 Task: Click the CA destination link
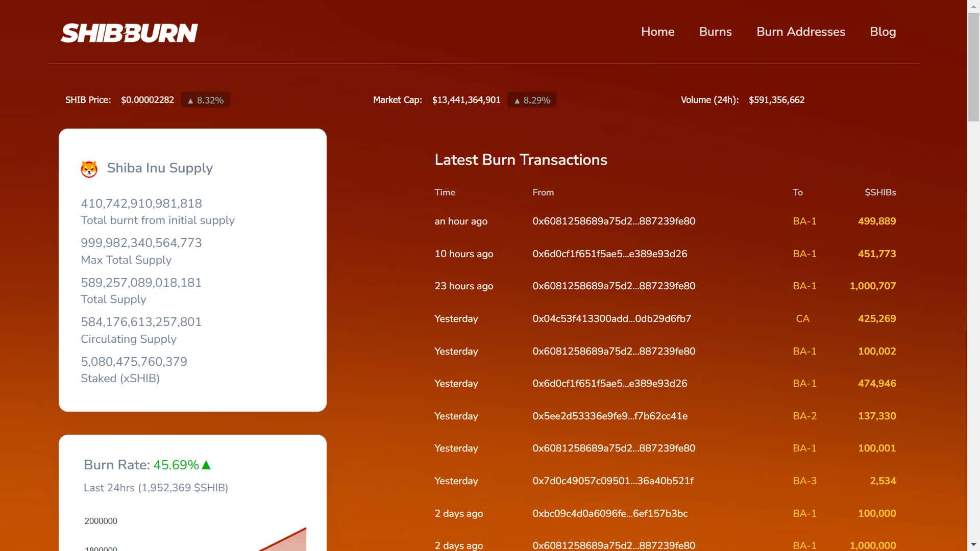coord(802,318)
